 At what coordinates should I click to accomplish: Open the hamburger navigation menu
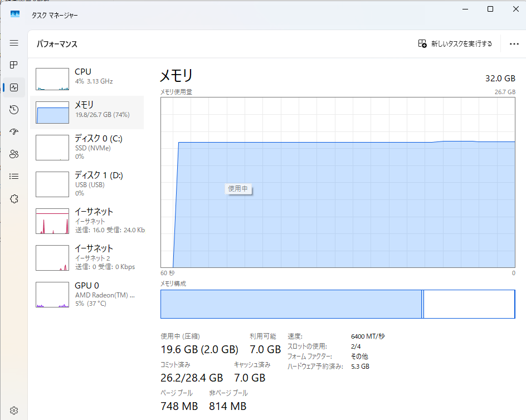tap(14, 43)
